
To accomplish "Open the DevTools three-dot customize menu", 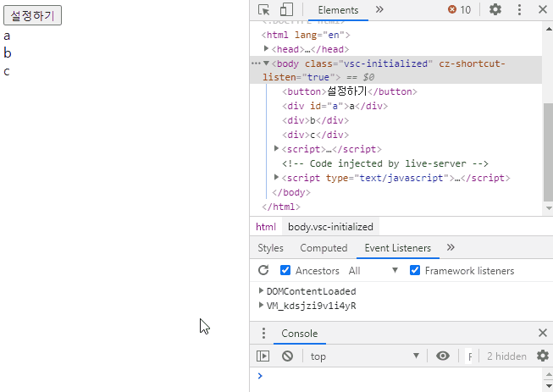I will click(519, 9).
